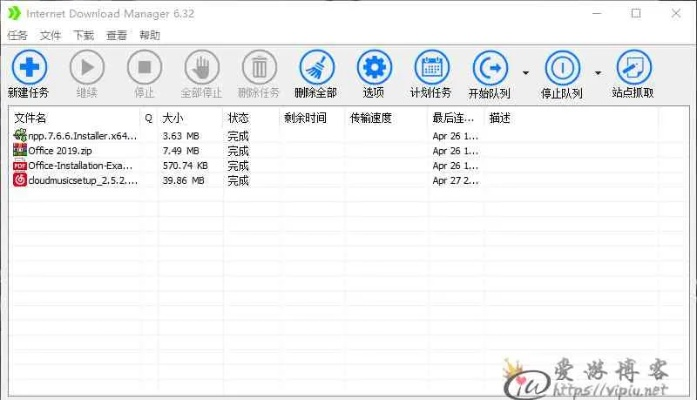The height and width of the screenshot is (400, 697).
Task: Sort downloads by 大小 column header
Action: (x=172, y=118)
